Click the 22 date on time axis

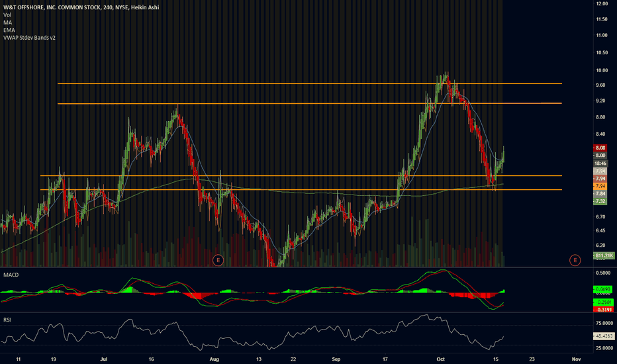click(x=293, y=359)
